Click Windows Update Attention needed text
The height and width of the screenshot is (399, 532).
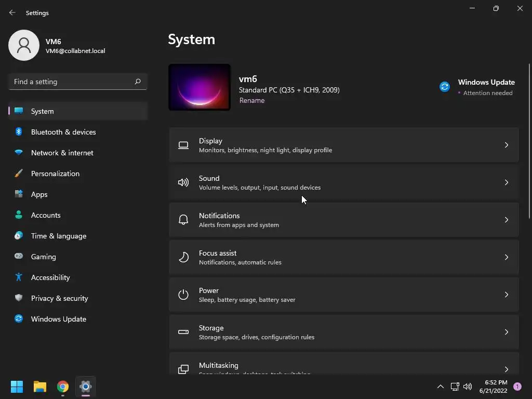488,93
